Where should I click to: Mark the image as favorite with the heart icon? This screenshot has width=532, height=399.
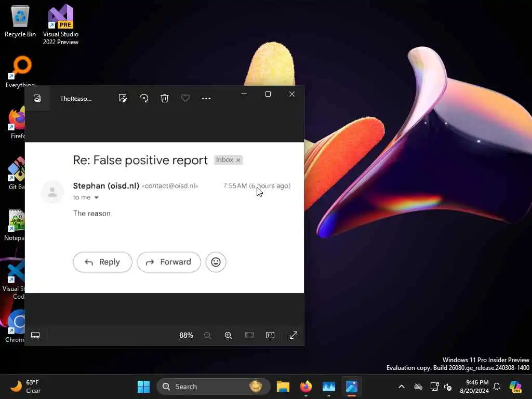185,98
